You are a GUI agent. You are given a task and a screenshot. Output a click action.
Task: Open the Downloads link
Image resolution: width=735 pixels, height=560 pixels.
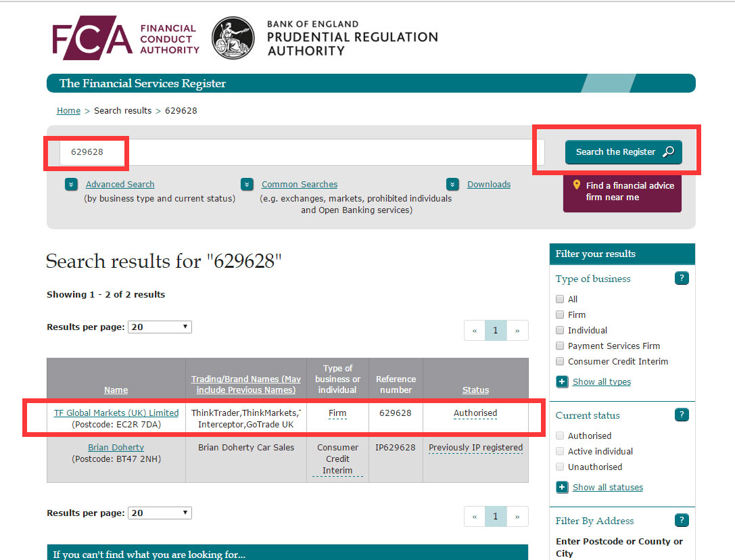click(x=489, y=185)
